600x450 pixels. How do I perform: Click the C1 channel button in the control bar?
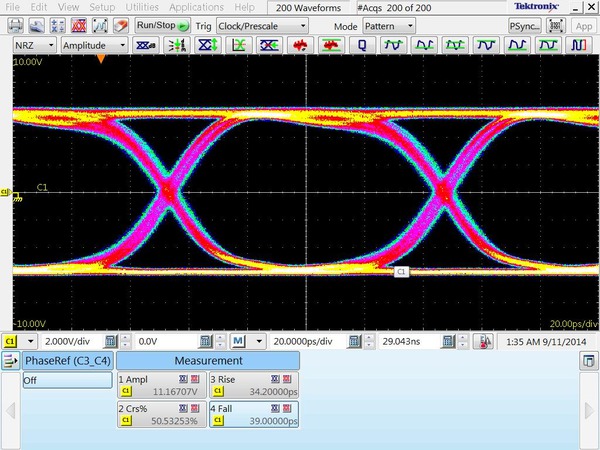(10, 341)
